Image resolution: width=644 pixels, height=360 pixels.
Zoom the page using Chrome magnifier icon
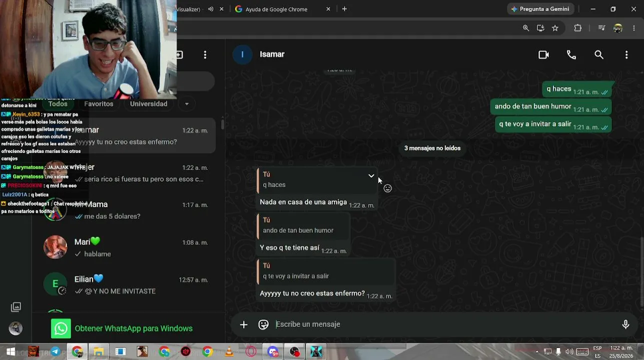(526, 28)
